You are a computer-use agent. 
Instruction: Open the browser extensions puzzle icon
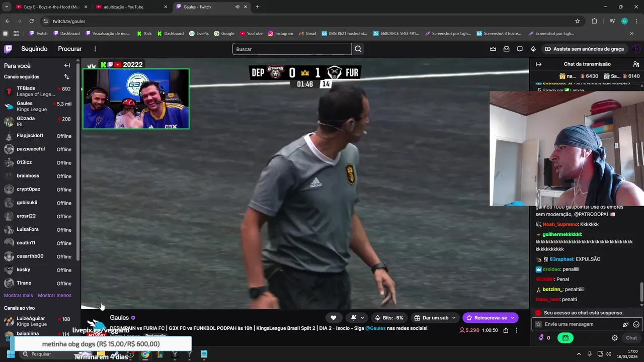click(x=595, y=21)
